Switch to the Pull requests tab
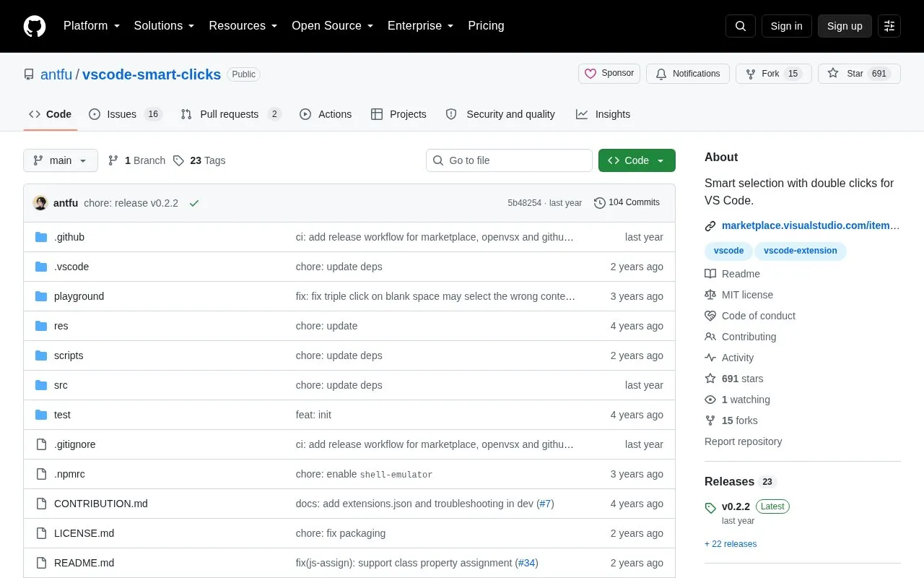This screenshot has width=924, height=578. [x=230, y=114]
